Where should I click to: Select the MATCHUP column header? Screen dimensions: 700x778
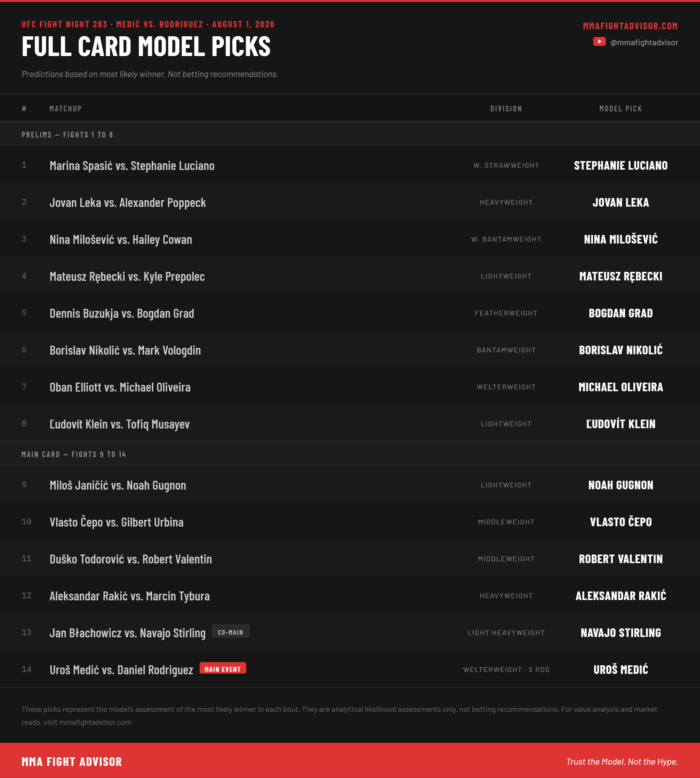click(x=65, y=109)
